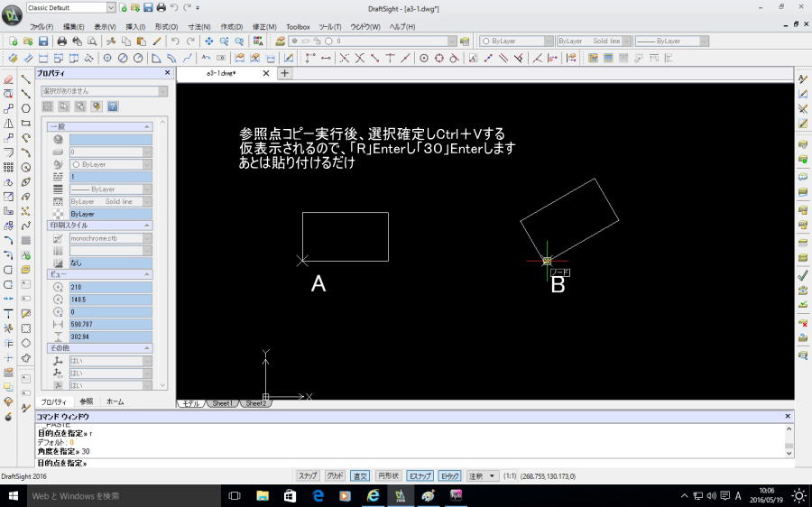Click the center-mark dimension circle icon
This screenshot has height=507, width=812.
[107, 58]
